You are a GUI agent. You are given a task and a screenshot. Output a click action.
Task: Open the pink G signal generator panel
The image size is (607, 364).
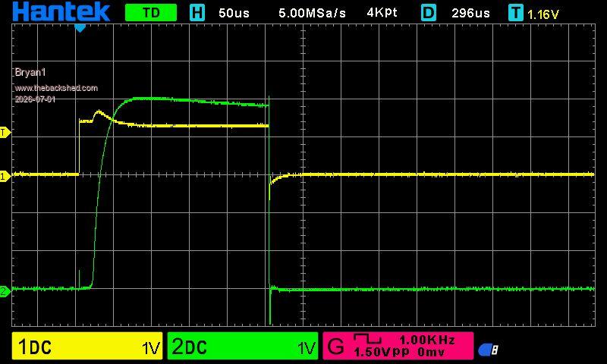(x=398, y=346)
